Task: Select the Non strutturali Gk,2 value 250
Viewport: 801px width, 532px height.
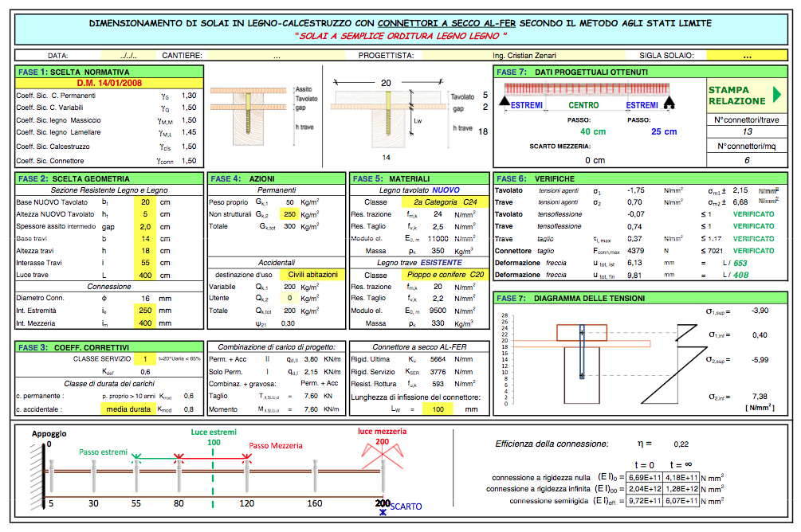Action: point(289,214)
